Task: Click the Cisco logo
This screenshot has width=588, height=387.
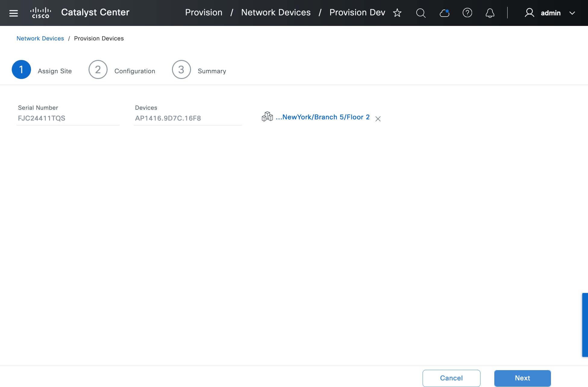Action: (41, 13)
